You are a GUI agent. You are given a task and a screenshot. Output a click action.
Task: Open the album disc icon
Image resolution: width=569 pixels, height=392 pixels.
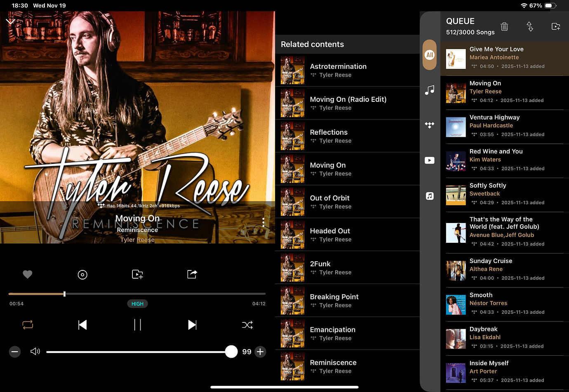coord(82,275)
